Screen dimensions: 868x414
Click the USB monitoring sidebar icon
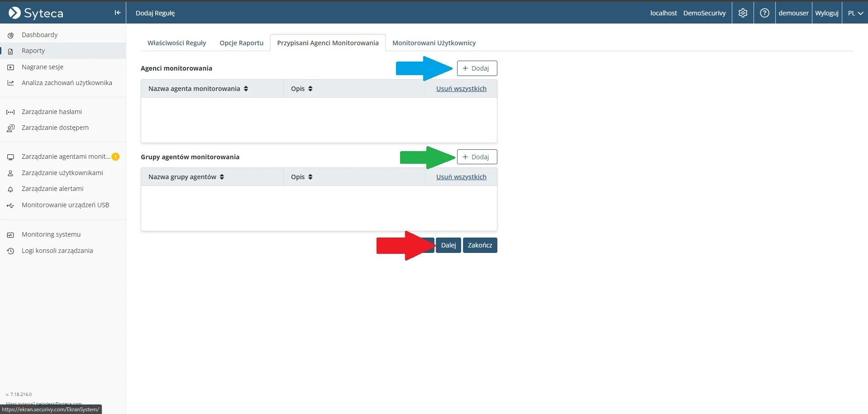[x=10, y=205]
